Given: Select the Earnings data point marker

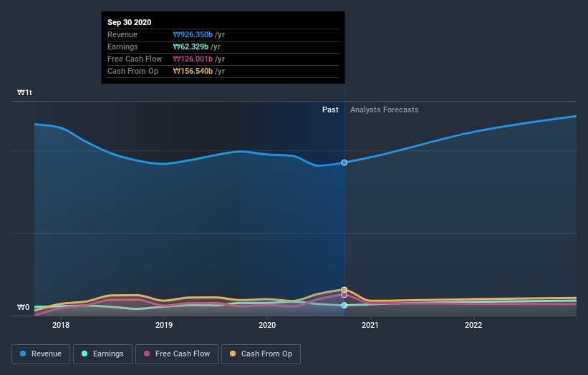Looking at the screenshot, I should (344, 306).
